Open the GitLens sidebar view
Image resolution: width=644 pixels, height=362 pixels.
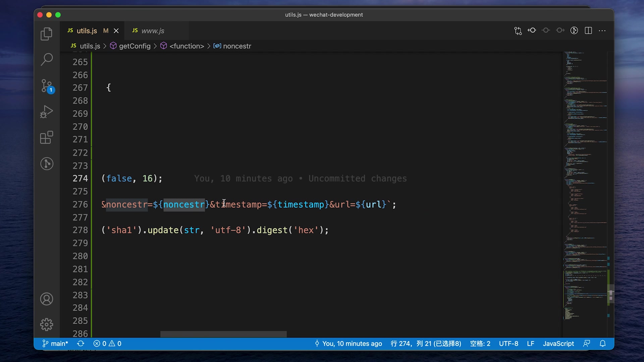(47, 164)
